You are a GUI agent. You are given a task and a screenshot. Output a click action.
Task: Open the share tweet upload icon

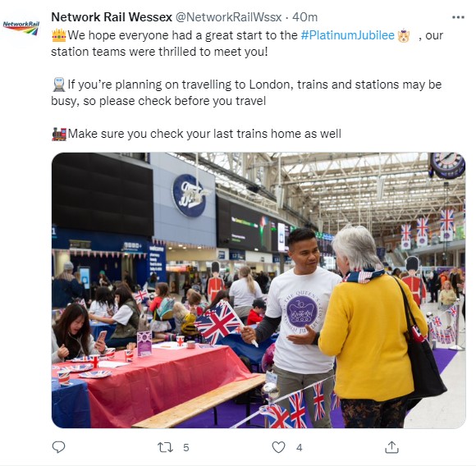pos(391,447)
